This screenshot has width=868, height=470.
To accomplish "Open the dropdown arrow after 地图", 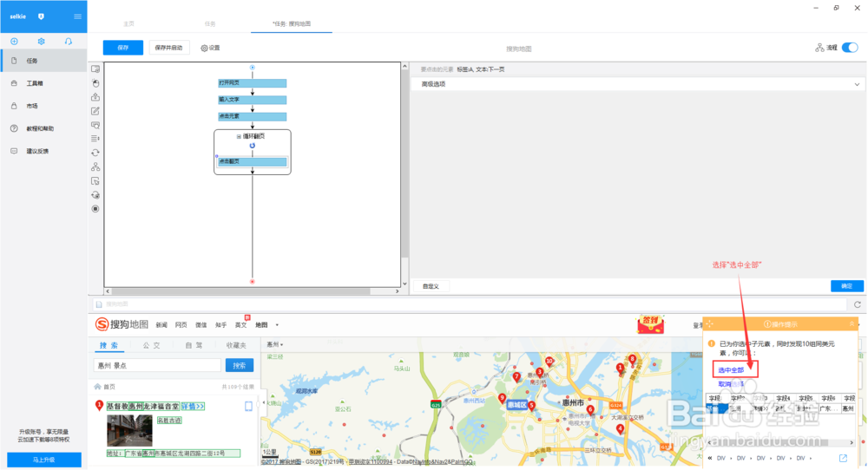I will (278, 325).
